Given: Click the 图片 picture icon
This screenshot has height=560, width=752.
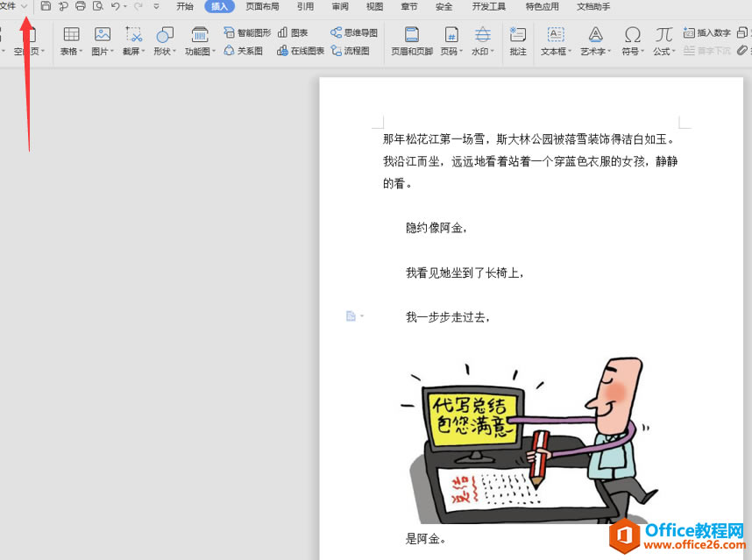Looking at the screenshot, I should pyautogui.click(x=103, y=34).
